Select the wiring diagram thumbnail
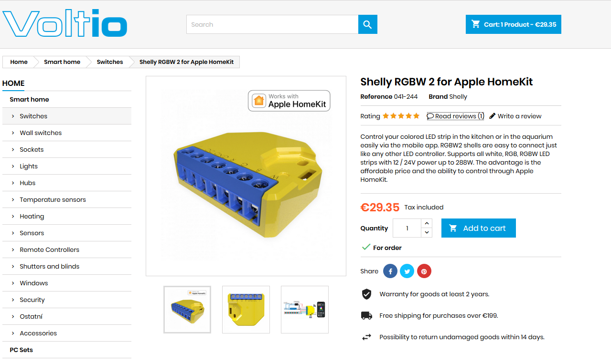 (305, 310)
